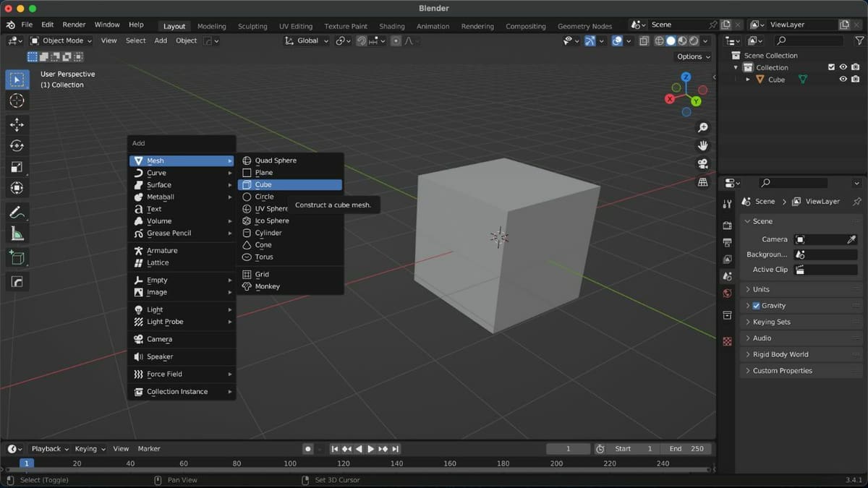Click the current frame number field
The image size is (868, 488).
click(x=568, y=449)
